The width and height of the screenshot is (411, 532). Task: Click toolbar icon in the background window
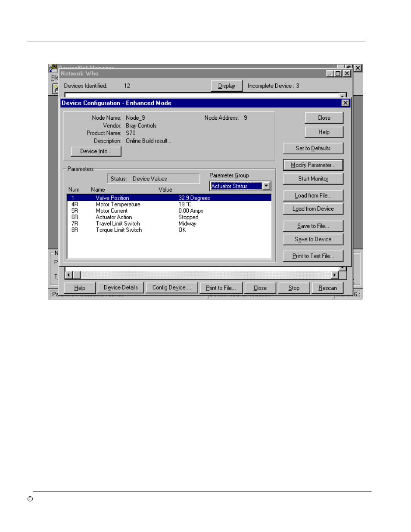coord(56,88)
